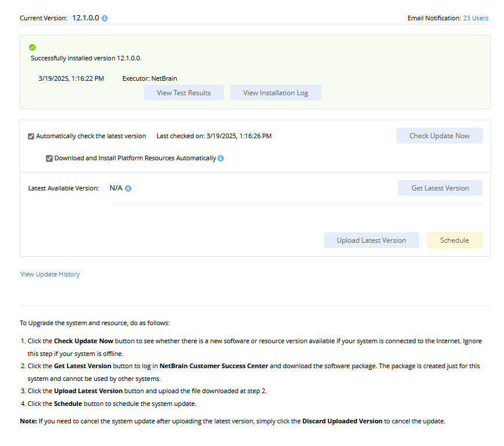Click the N/A latest version value
The width and height of the screenshot is (504, 446).
click(116, 188)
